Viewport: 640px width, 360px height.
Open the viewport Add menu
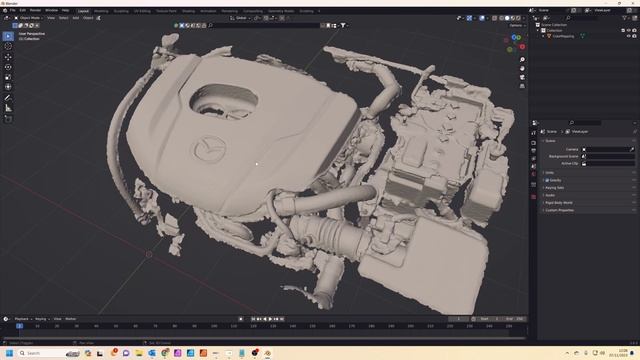76,18
